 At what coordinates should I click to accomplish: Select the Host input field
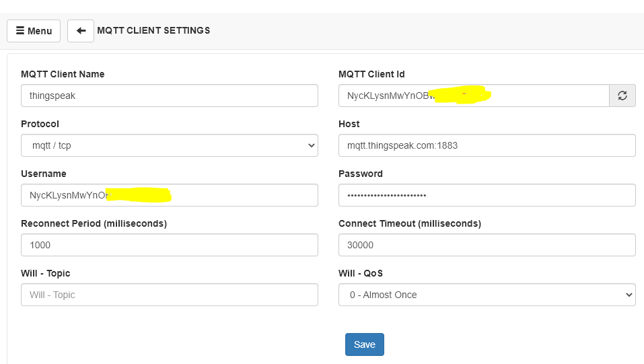click(x=487, y=145)
